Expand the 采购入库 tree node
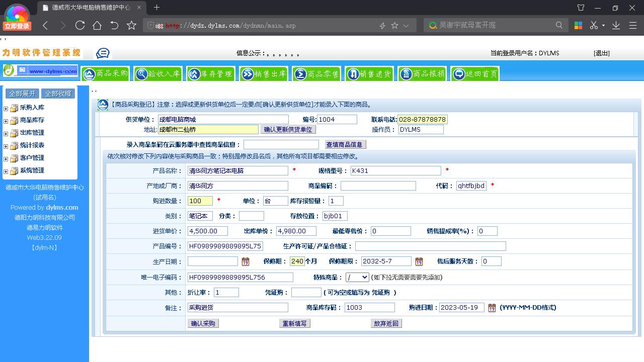The image size is (644, 362). point(5,107)
